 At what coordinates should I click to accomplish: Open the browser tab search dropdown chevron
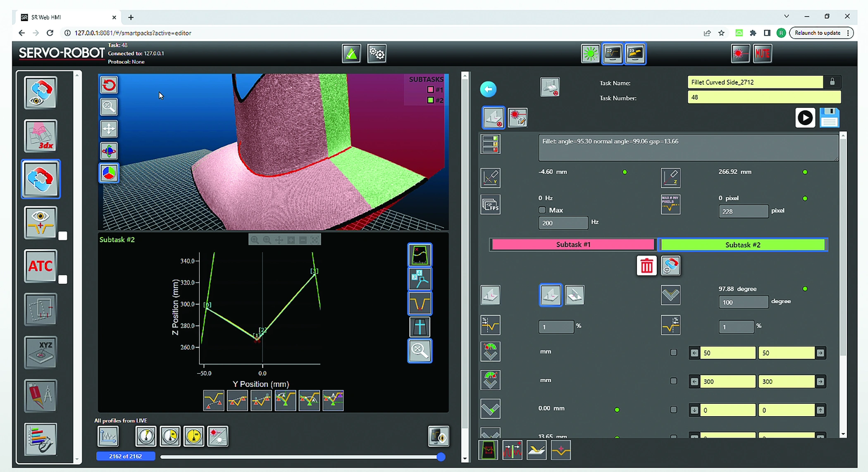(x=787, y=17)
